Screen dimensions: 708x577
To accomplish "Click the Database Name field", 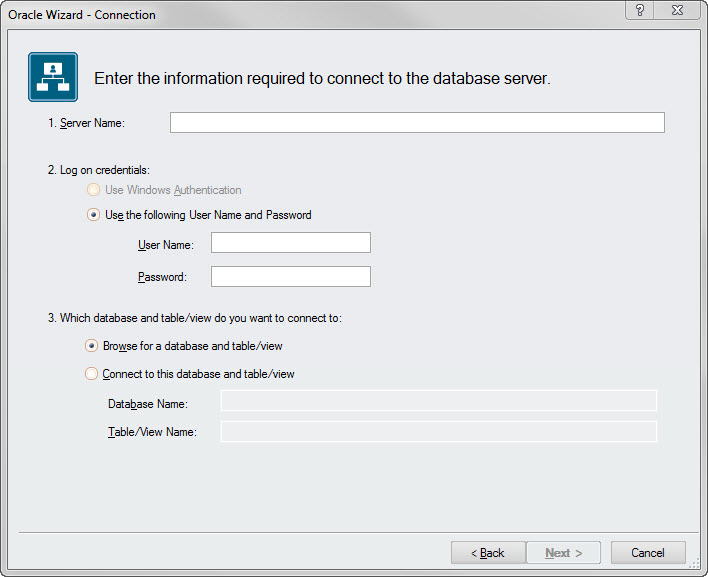I will pyautogui.click(x=439, y=400).
